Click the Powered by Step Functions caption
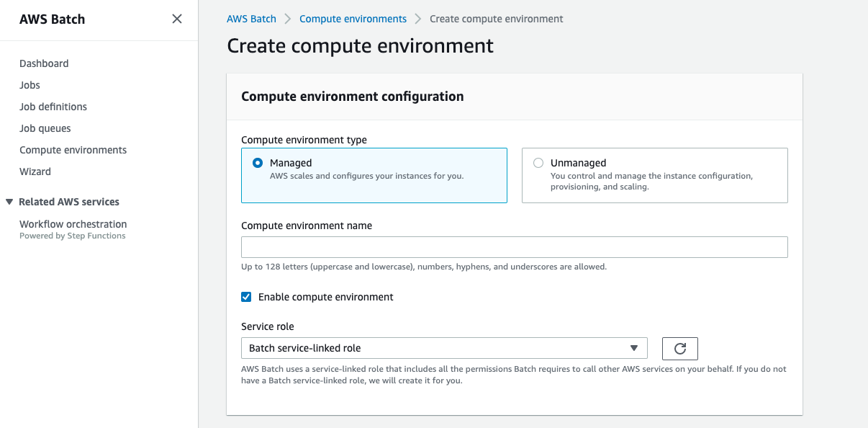 coord(72,236)
